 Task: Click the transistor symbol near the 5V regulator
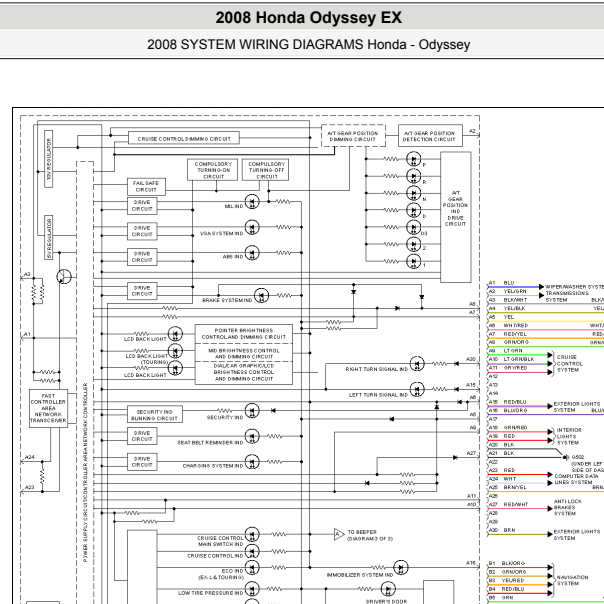pyautogui.click(x=64, y=277)
